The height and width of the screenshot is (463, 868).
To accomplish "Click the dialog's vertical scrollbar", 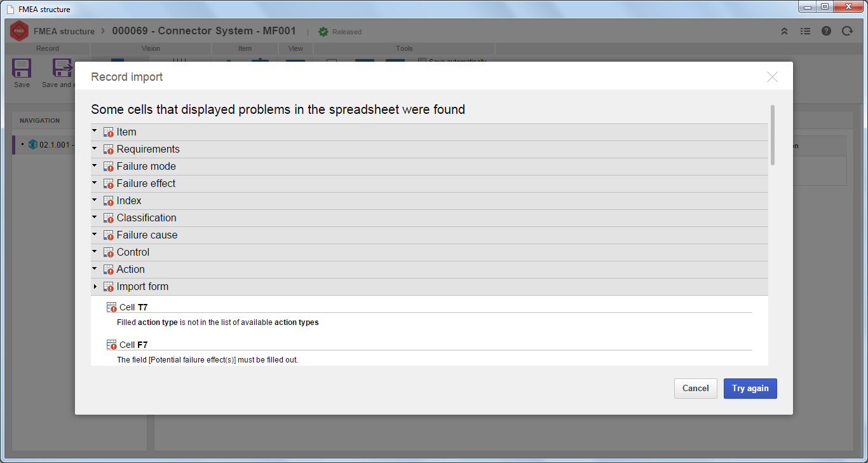I will (x=773, y=135).
